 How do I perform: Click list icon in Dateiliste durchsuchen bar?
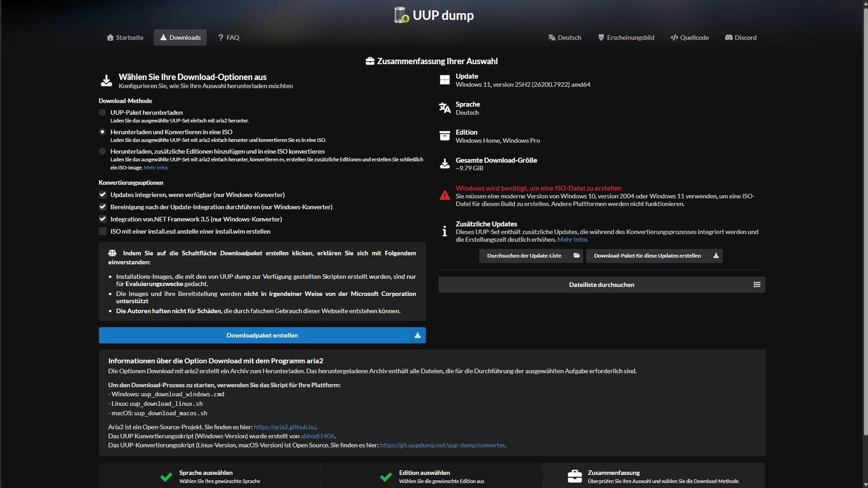757,285
